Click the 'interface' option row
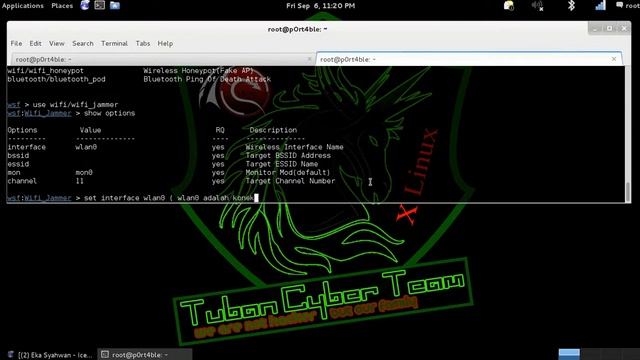The height and width of the screenshot is (360, 640). point(175,147)
